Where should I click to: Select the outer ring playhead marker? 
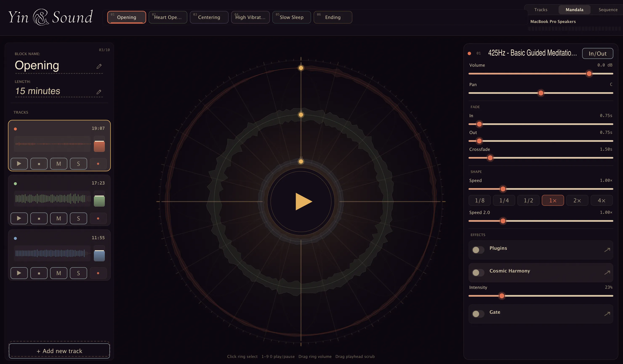(301, 68)
